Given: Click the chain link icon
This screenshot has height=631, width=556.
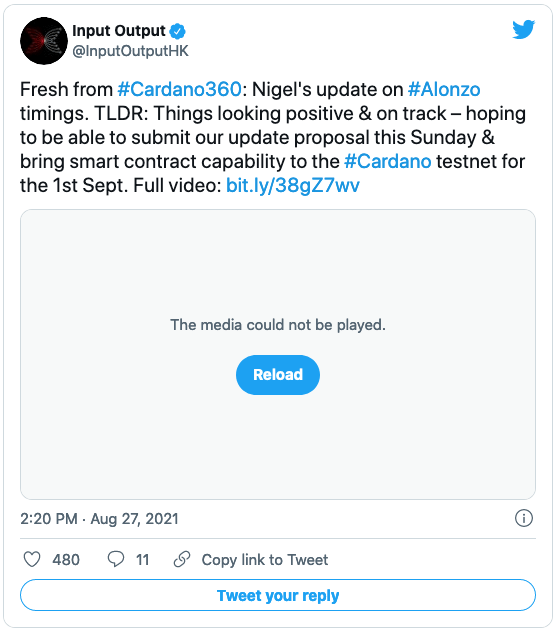Looking at the screenshot, I should point(182,559).
